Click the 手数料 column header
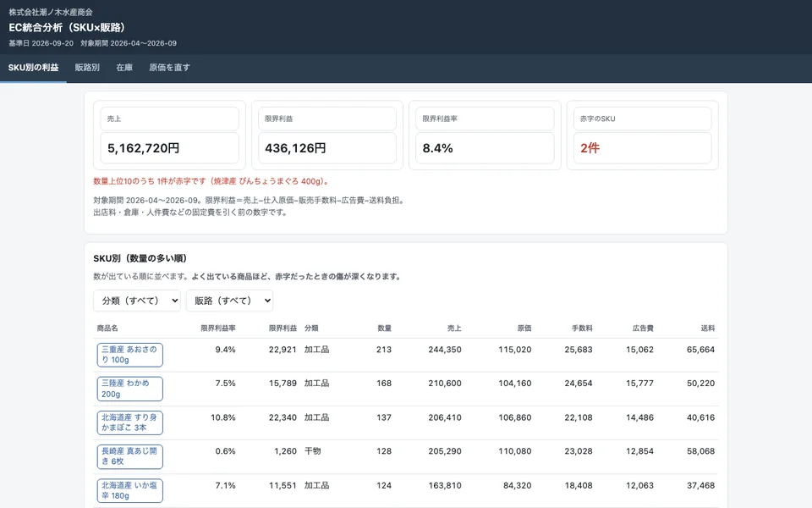The image size is (812, 508). 582,329
